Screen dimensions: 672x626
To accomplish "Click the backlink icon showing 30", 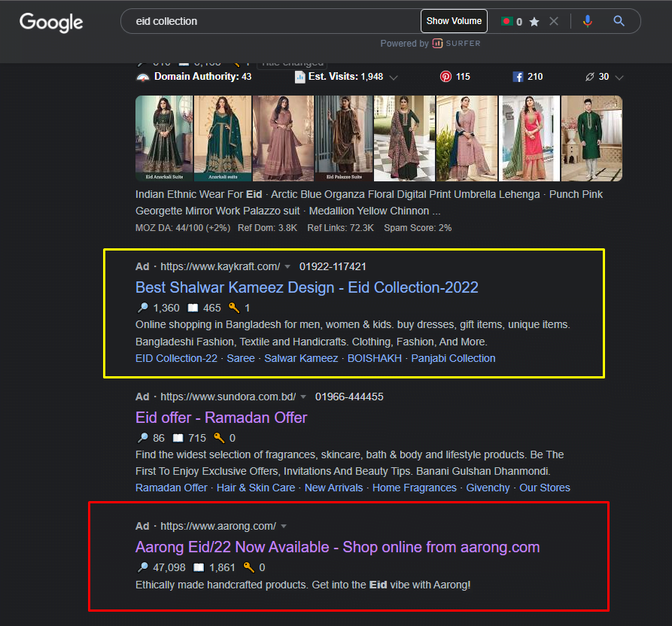I will (x=590, y=77).
